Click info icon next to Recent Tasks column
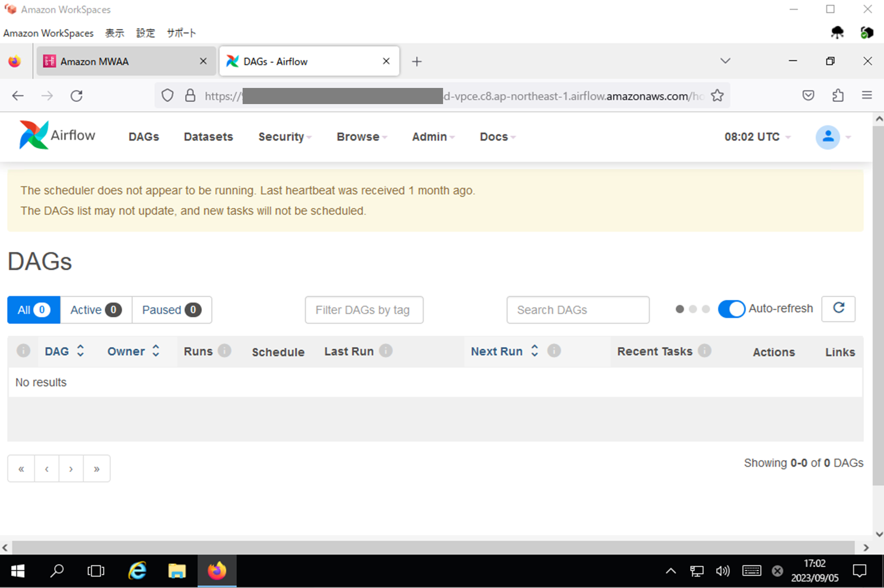Viewport: 884px width, 588px height. (x=704, y=351)
